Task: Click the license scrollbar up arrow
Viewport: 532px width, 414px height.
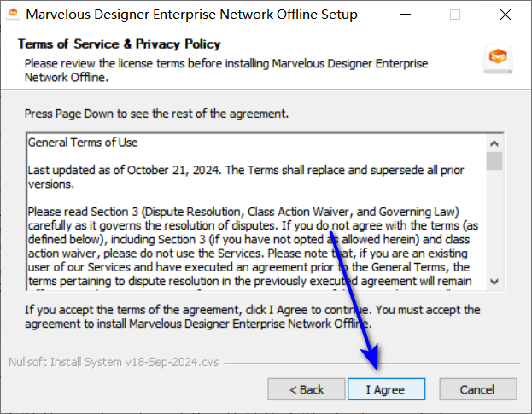Action: [x=494, y=142]
